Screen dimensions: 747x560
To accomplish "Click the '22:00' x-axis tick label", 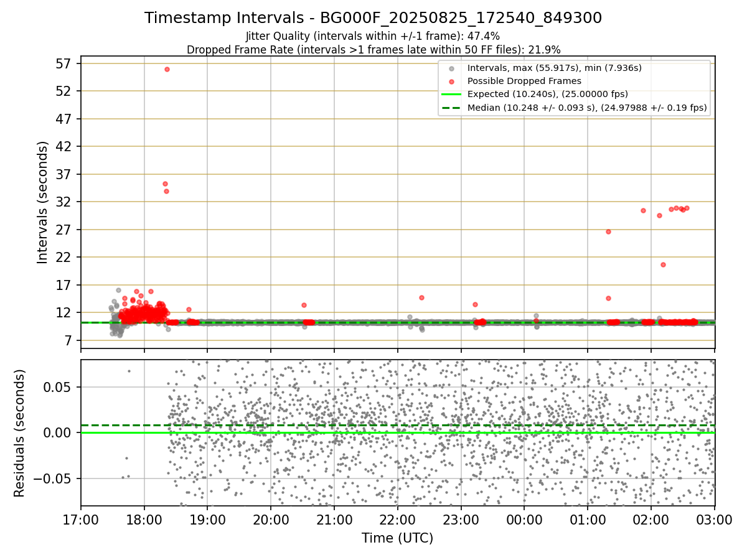I will [x=398, y=520].
